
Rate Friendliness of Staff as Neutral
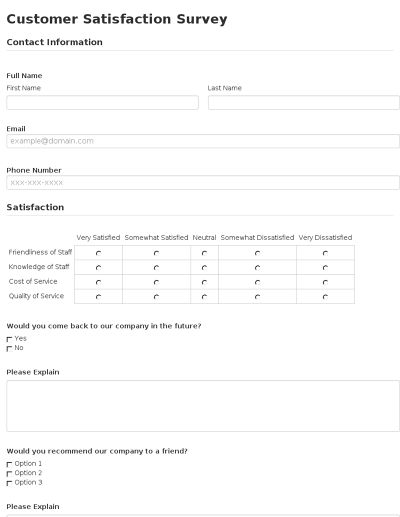(204, 253)
